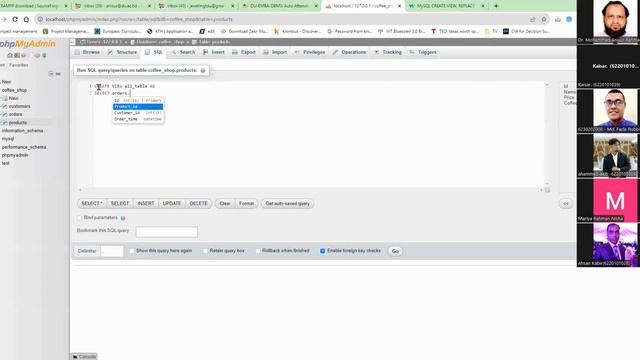Check the Retain query box option

205,251
